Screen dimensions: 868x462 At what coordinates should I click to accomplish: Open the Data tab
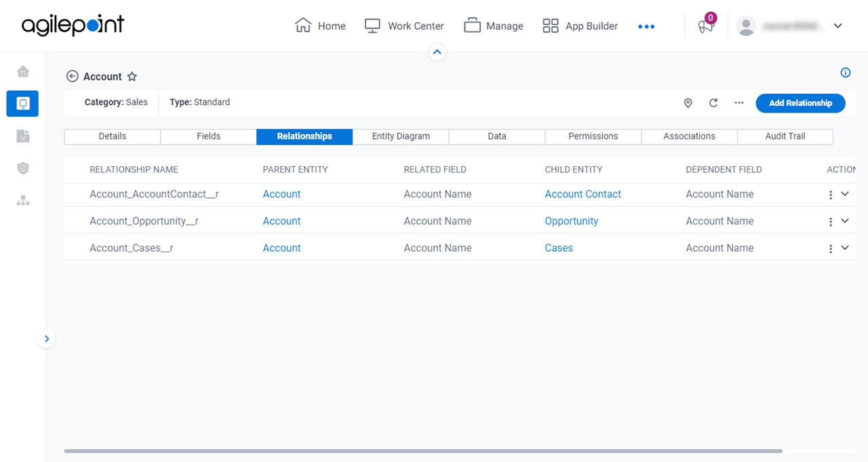(x=497, y=136)
